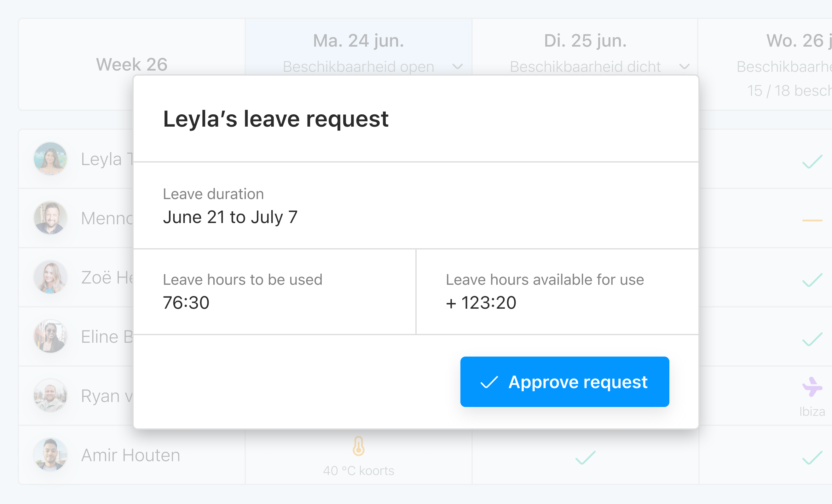This screenshot has width=832, height=504.
Task: Click Leyla's avatar thumbnail
Action: pyautogui.click(x=50, y=159)
